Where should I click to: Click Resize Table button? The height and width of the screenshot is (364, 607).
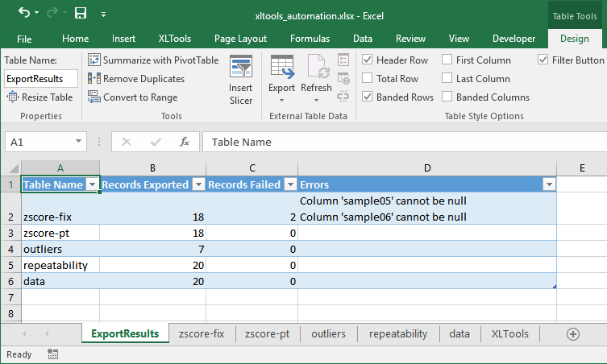[40, 97]
